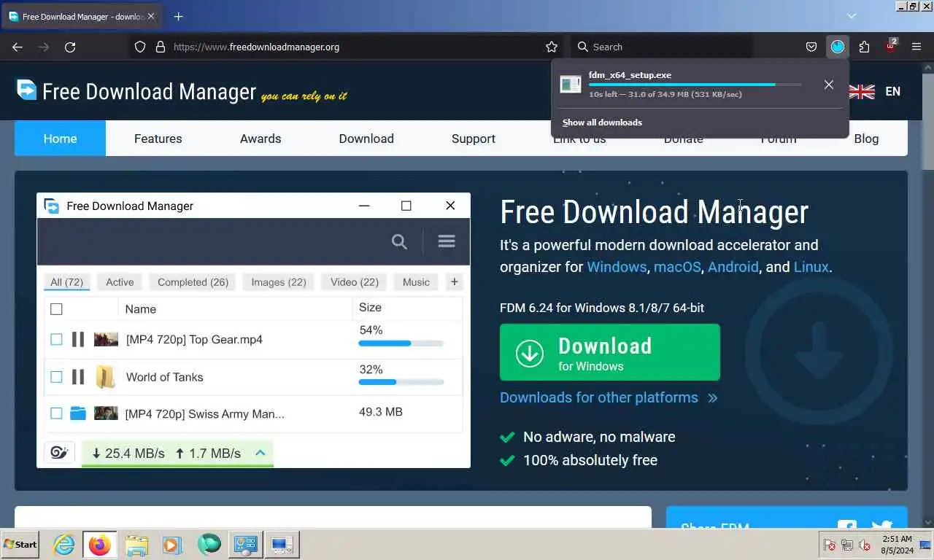The image size is (934, 560).
Task: Click the World of Tanks 32% progress bar
Action: pyautogui.click(x=401, y=382)
